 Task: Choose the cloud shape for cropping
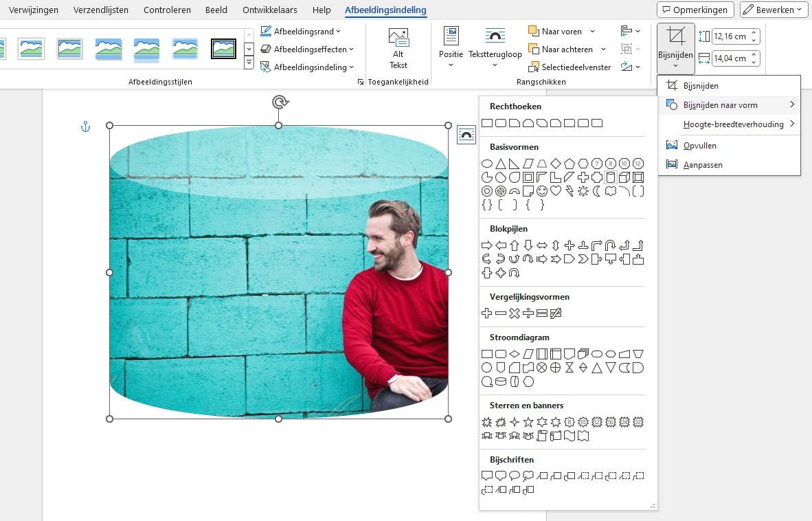(611, 191)
